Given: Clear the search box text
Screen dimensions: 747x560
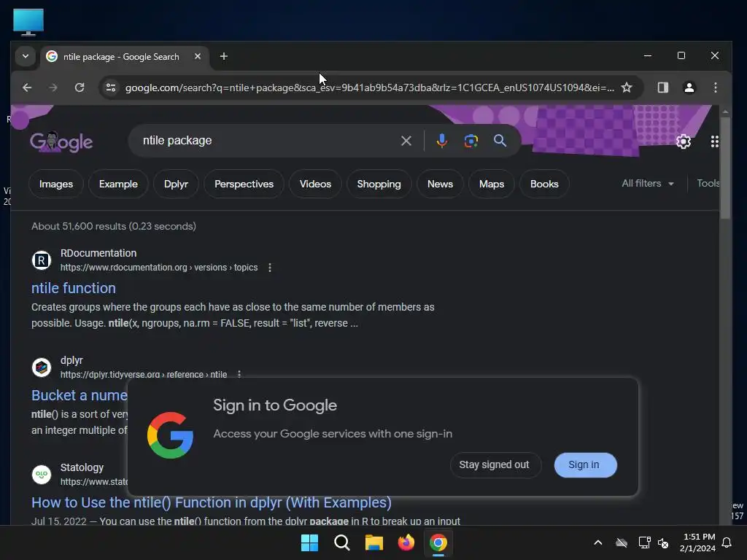Looking at the screenshot, I should 406,141.
